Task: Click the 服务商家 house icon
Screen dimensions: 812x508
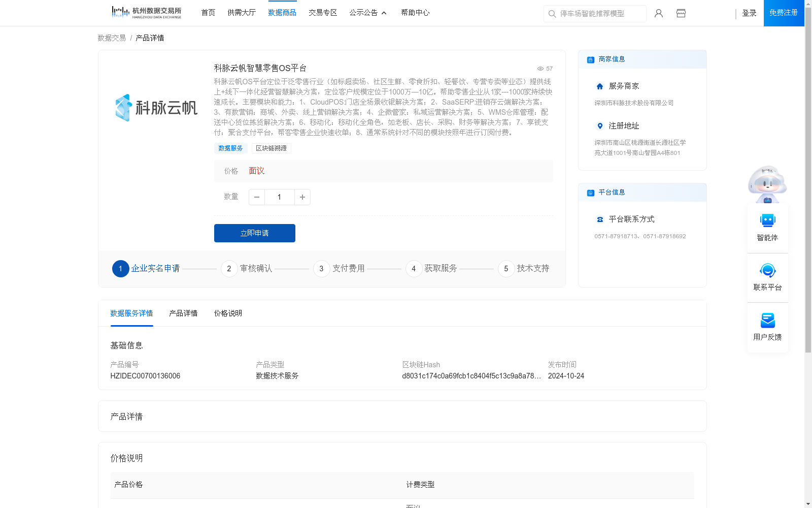Action: click(x=600, y=86)
